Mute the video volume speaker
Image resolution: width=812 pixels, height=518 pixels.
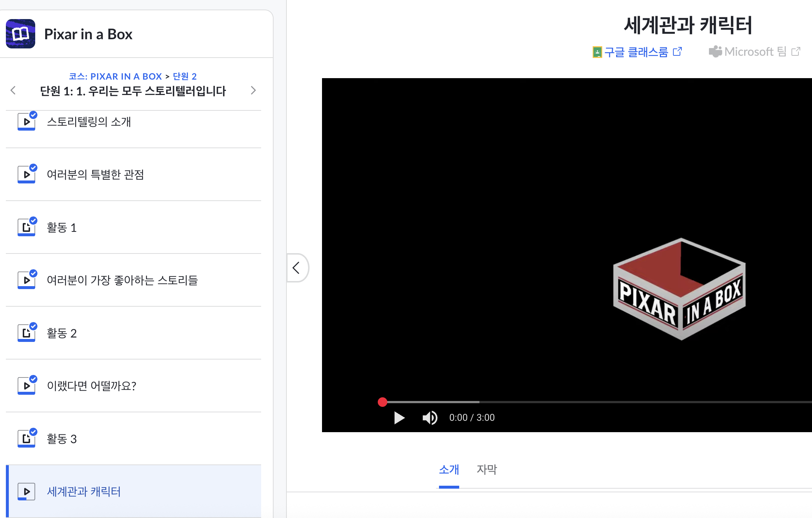(429, 417)
